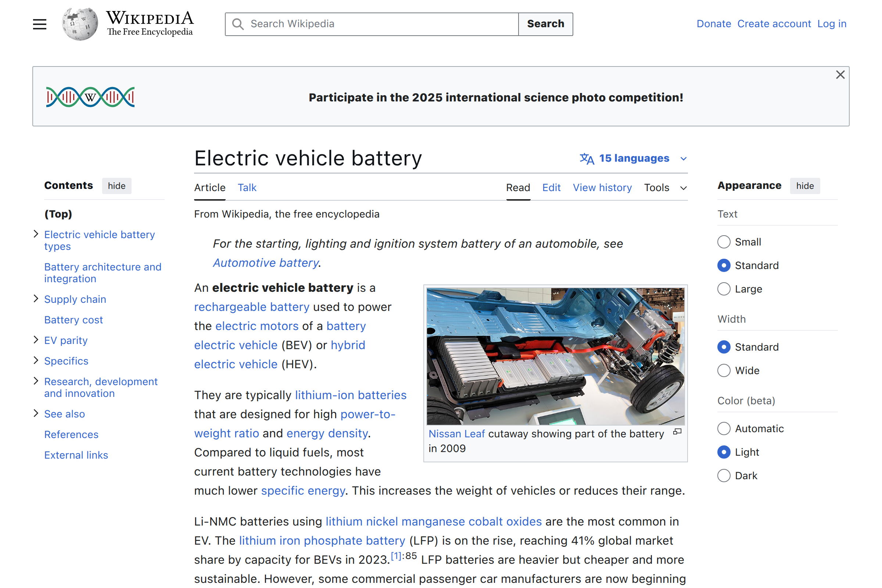The image size is (882, 588).
Task: Open the View history tab
Action: click(x=602, y=188)
